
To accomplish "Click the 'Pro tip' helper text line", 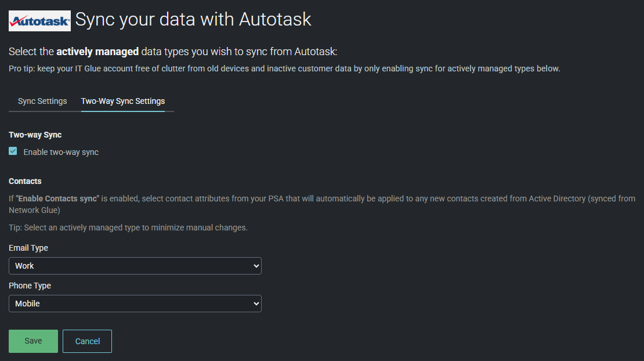I will (x=284, y=68).
